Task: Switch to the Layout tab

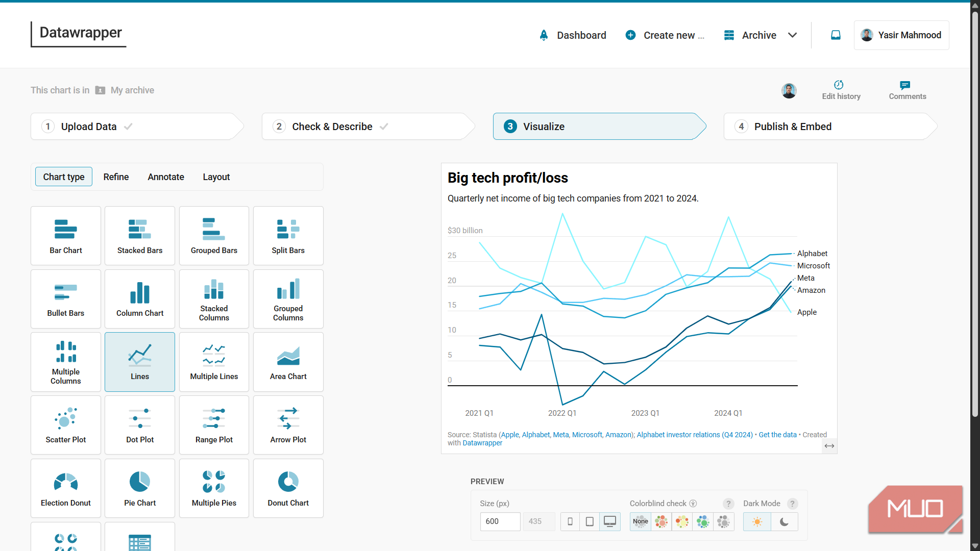Action: pos(216,177)
